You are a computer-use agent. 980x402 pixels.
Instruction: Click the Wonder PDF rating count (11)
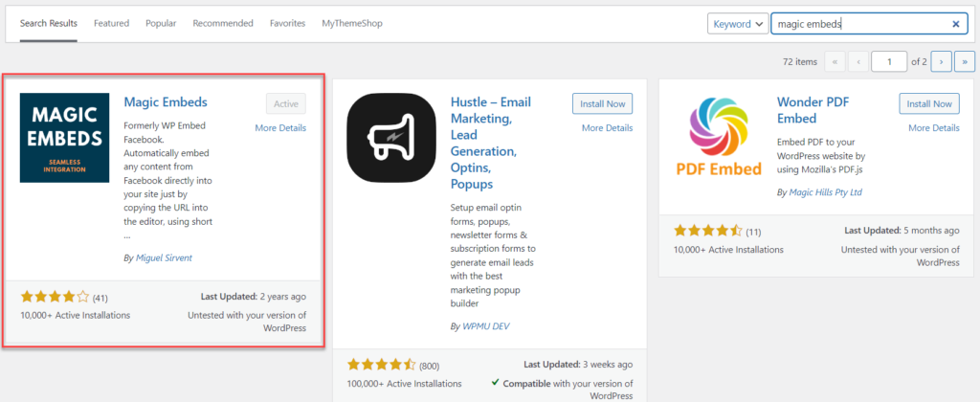click(753, 232)
